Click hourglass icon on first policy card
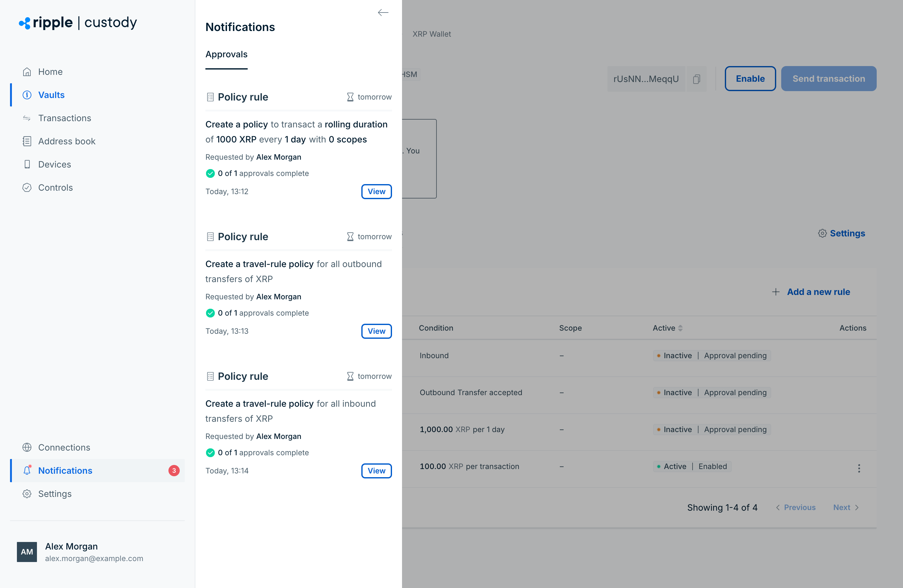This screenshot has height=588, width=903. 350,97
